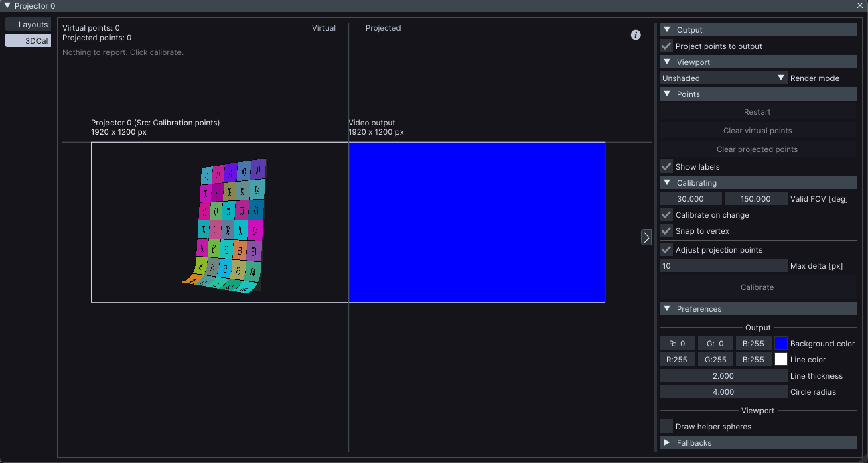The width and height of the screenshot is (868, 463).
Task: Open the white Line color swatch
Action: [x=781, y=360]
